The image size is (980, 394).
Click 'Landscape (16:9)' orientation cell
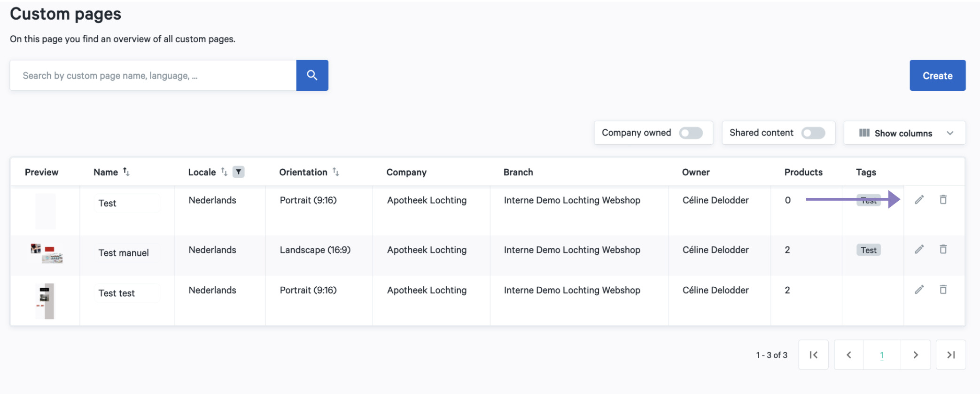coord(315,250)
